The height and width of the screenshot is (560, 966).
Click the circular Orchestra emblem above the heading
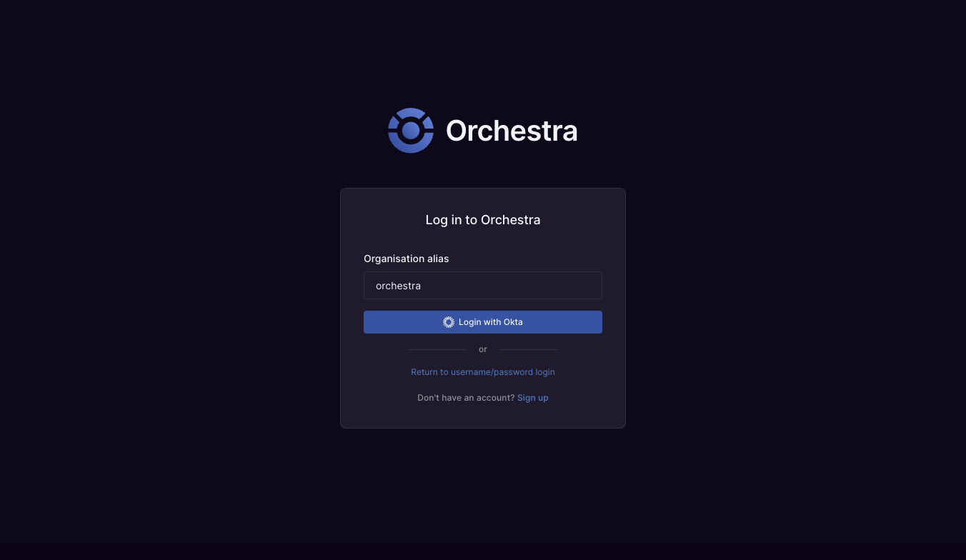click(411, 130)
